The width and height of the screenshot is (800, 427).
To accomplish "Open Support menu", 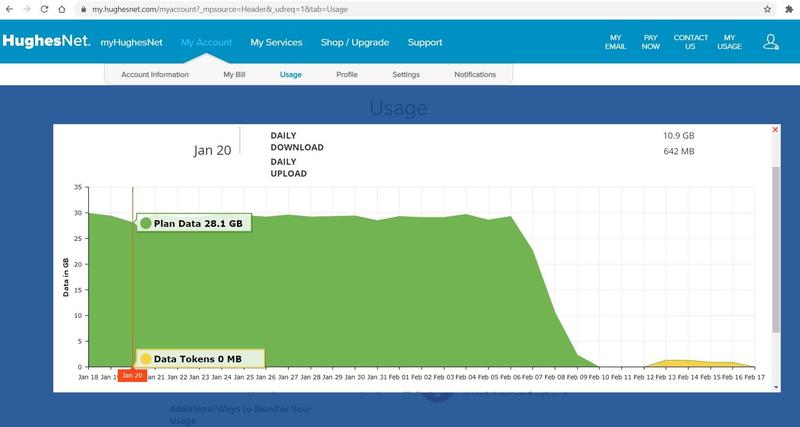I will click(x=425, y=42).
